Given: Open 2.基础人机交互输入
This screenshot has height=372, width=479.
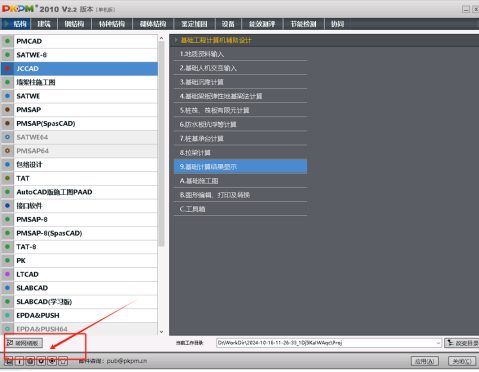Looking at the screenshot, I should pos(240,68).
